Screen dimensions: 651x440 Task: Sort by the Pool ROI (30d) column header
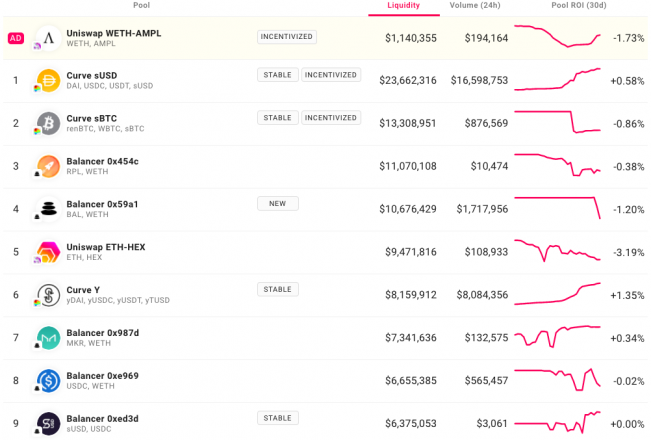578,5
